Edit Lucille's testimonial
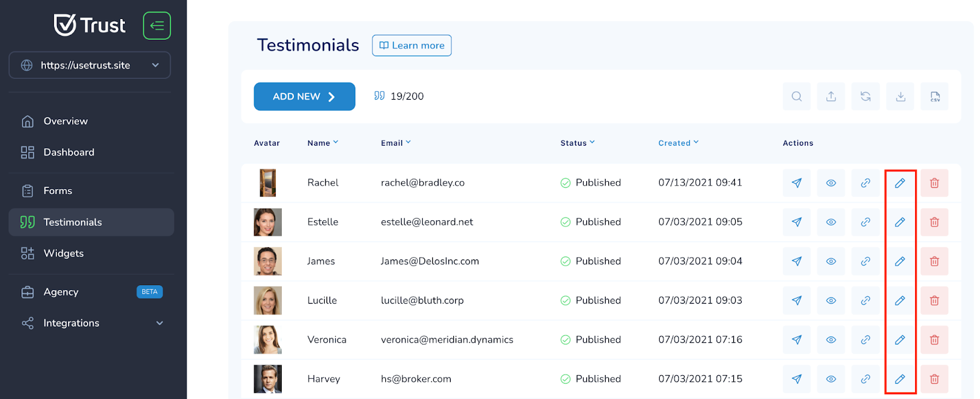This screenshot has width=980, height=399. pyautogui.click(x=900, y=300)
